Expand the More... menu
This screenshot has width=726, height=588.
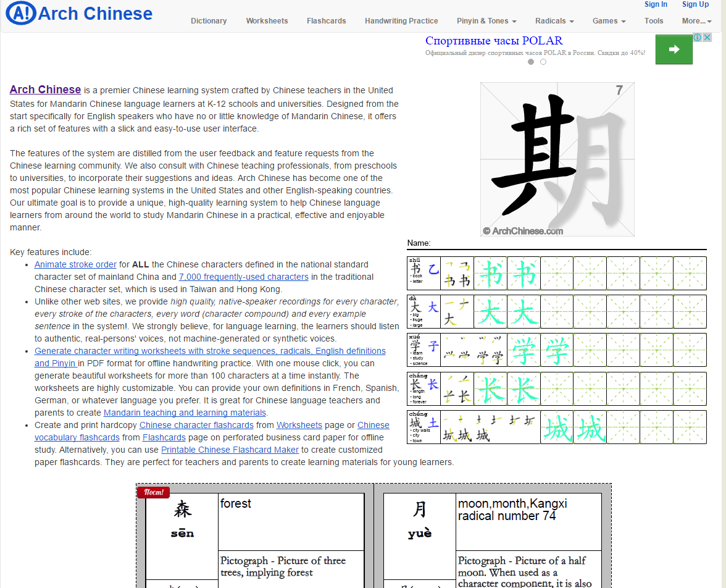(x=696, y=21)
